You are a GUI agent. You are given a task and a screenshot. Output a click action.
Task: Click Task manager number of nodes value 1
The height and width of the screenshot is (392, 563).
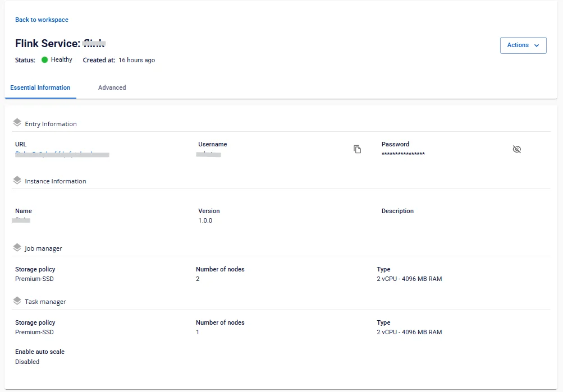pos(198,332)
